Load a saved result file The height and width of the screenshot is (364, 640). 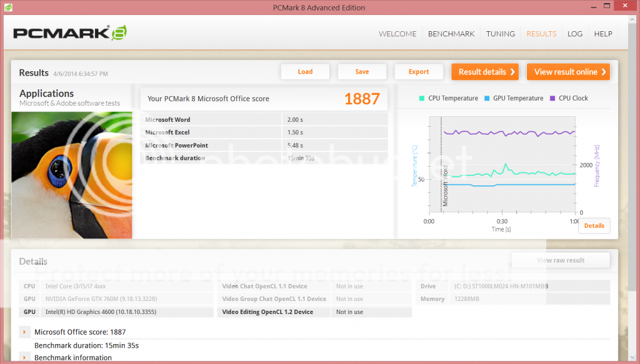click(x=305, y=72)
